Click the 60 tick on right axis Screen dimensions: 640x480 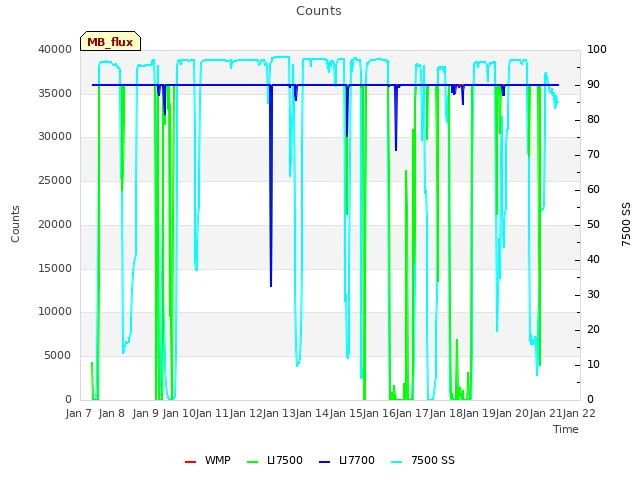(593, 190)
